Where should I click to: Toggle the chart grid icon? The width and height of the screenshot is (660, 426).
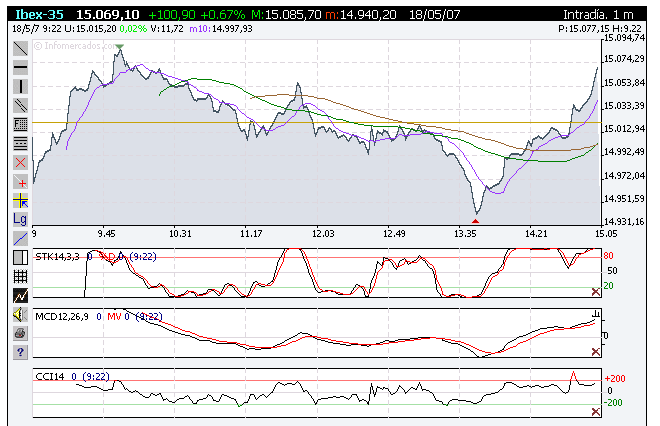click(x=20, y=277)
